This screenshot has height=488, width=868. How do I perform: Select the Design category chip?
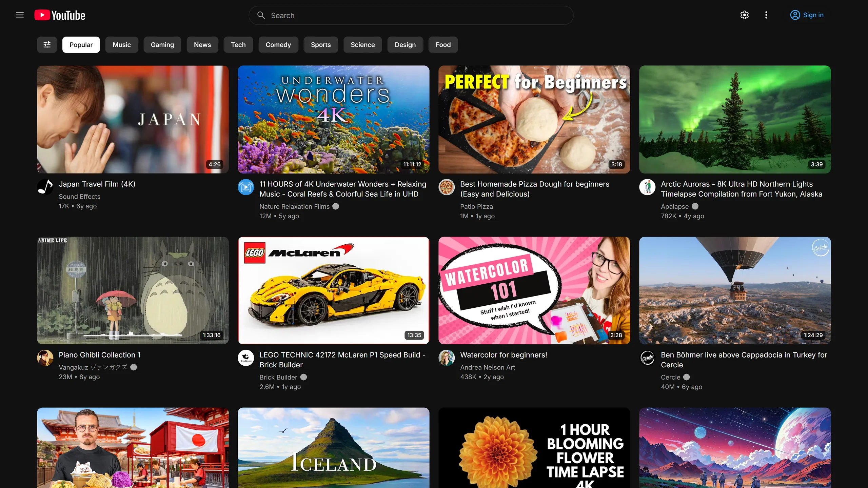tap(405, 45)
